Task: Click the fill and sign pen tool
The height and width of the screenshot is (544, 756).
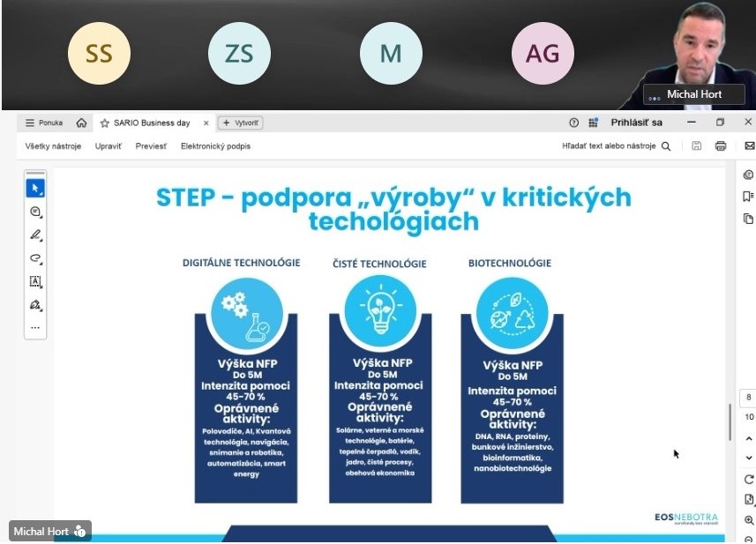Action: pyautogui.click(x=35, y=305)
